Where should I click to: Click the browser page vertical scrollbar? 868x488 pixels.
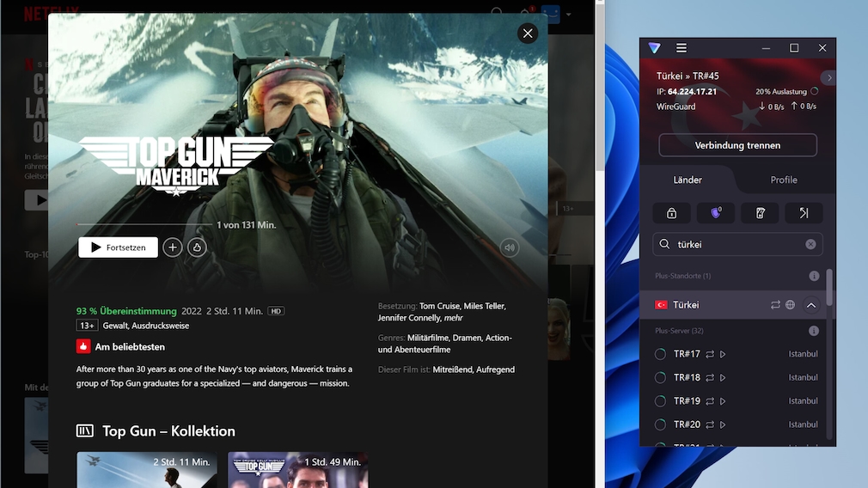tap(600, 88)
